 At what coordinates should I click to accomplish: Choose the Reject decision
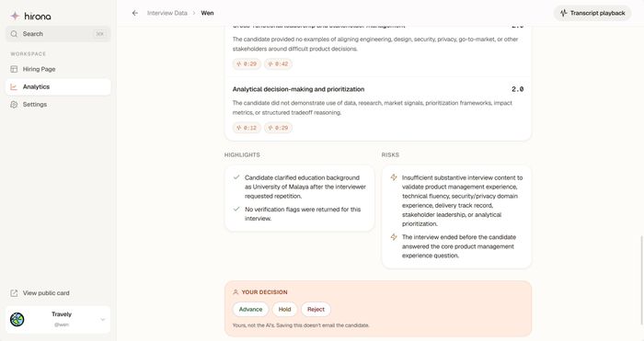[x=316, y=310]
